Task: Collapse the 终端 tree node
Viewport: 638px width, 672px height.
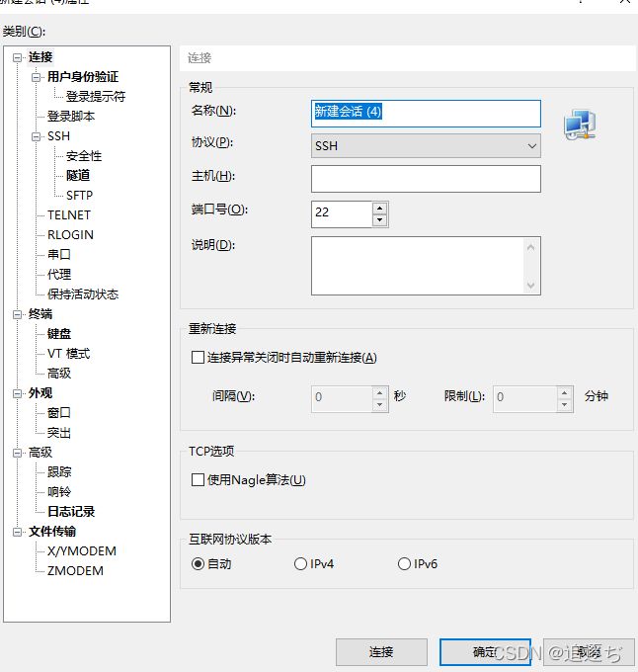Action: tap(17, 314)
